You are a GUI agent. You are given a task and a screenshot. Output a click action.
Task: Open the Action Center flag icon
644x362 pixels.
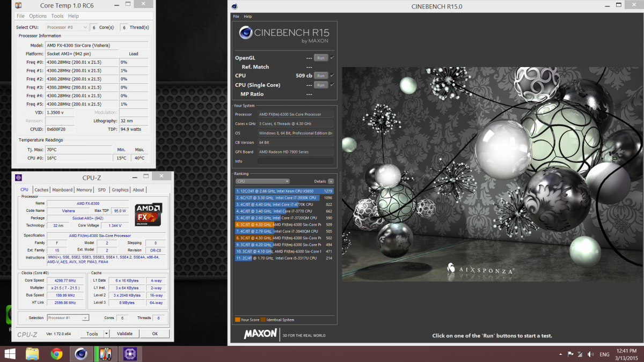(570, 354)
